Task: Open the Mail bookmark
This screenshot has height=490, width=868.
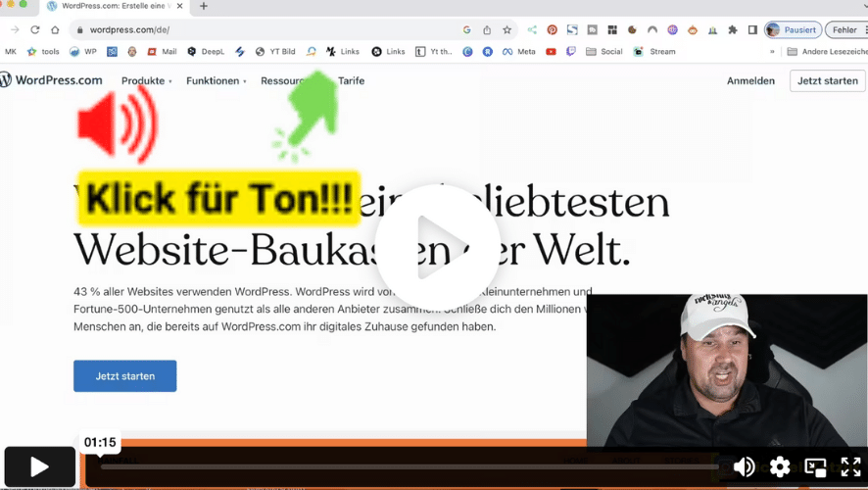Action: tap(162, 52)
